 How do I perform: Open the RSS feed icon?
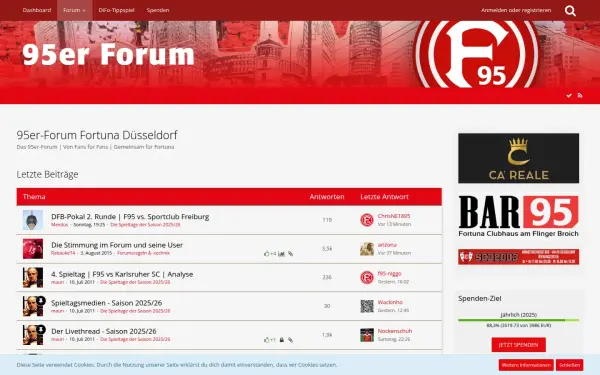580,95
